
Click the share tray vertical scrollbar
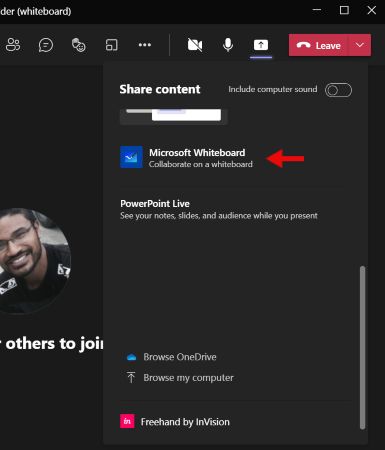(362, 347)
